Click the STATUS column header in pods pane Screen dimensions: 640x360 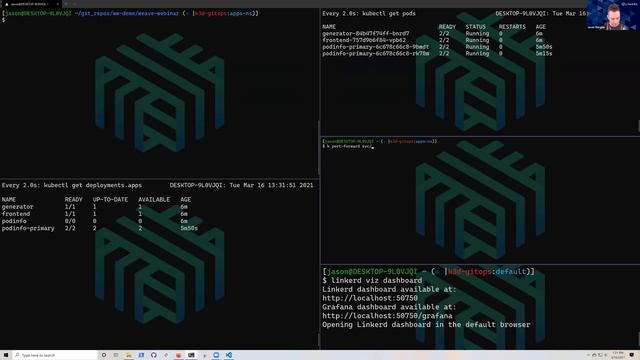click(476, 27)
